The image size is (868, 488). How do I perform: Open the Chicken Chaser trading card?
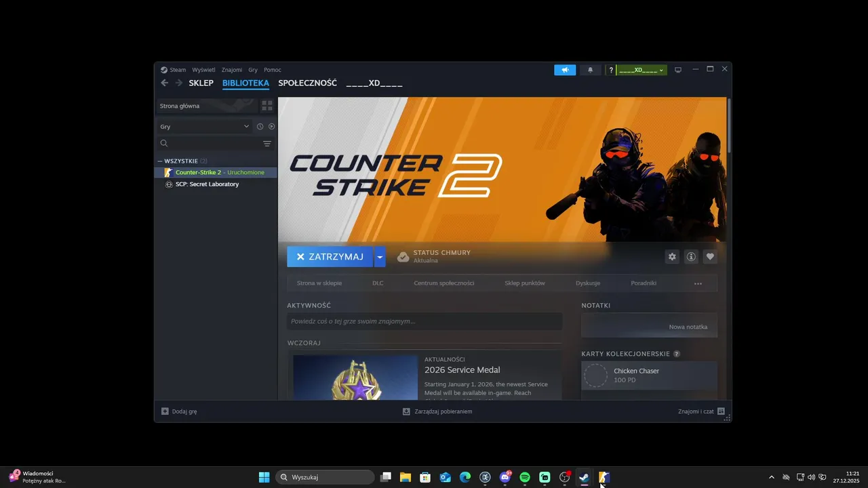tap(649, 375)
